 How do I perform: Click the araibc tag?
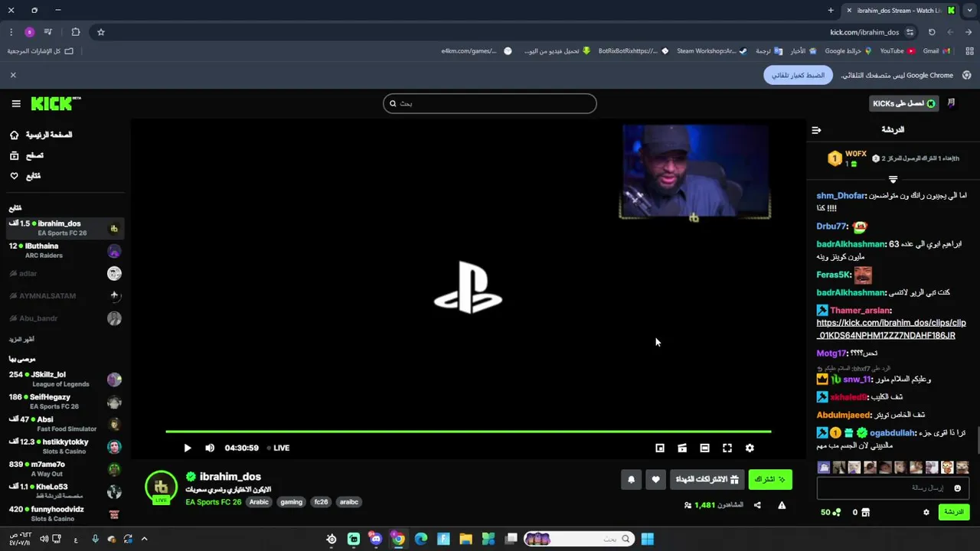pos(349,502)
